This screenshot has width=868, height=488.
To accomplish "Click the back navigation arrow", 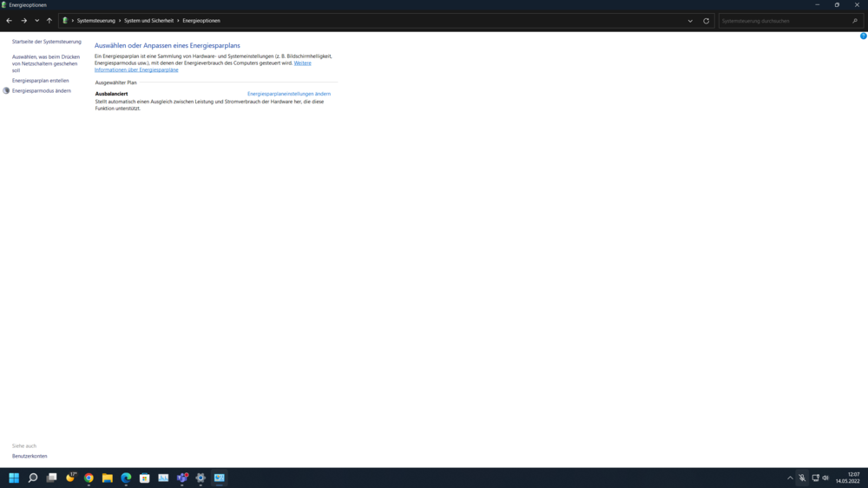I will (10, 21).
